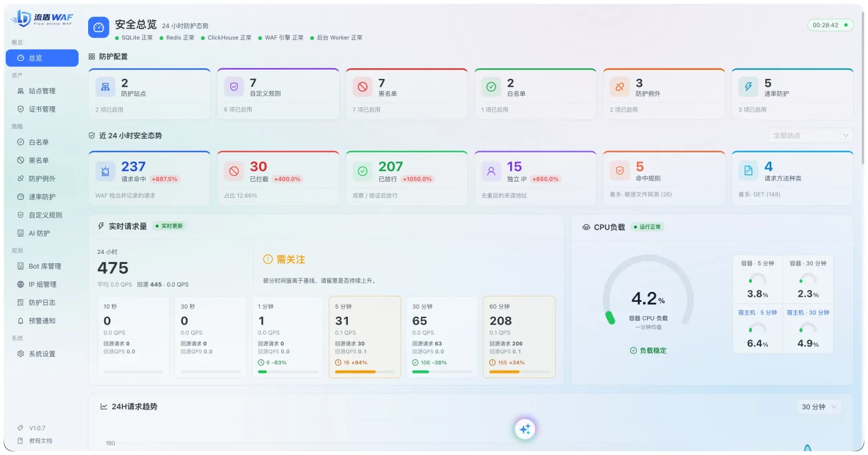This screenshot has height=455, width=868.
Task: Click the 容器 · 5 分钟 mini gauge
Action: [758, 281]
